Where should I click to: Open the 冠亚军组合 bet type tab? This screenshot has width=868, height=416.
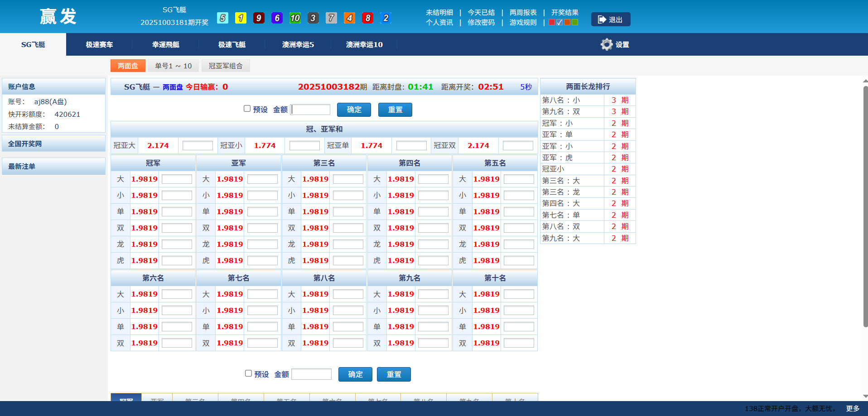[225, 66]
